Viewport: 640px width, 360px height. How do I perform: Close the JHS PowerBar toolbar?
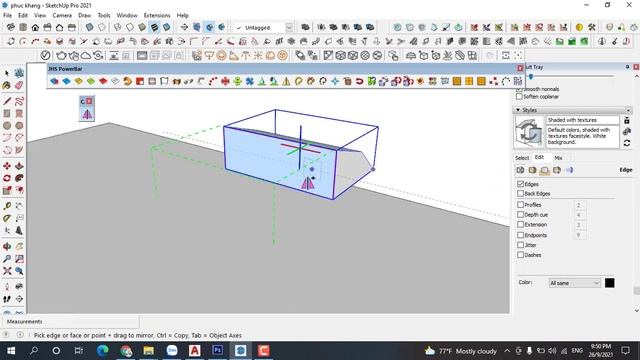520,68
